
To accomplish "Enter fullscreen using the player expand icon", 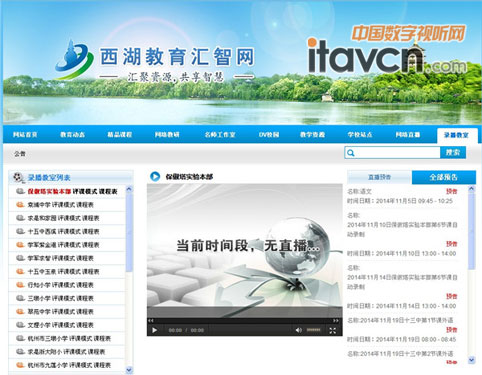I will pos(332,330).
